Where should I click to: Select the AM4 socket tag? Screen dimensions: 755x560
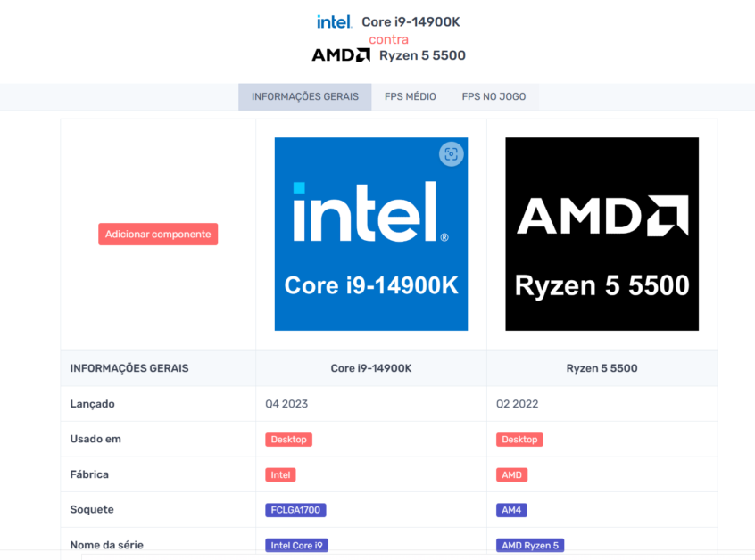tap(511, 510)
